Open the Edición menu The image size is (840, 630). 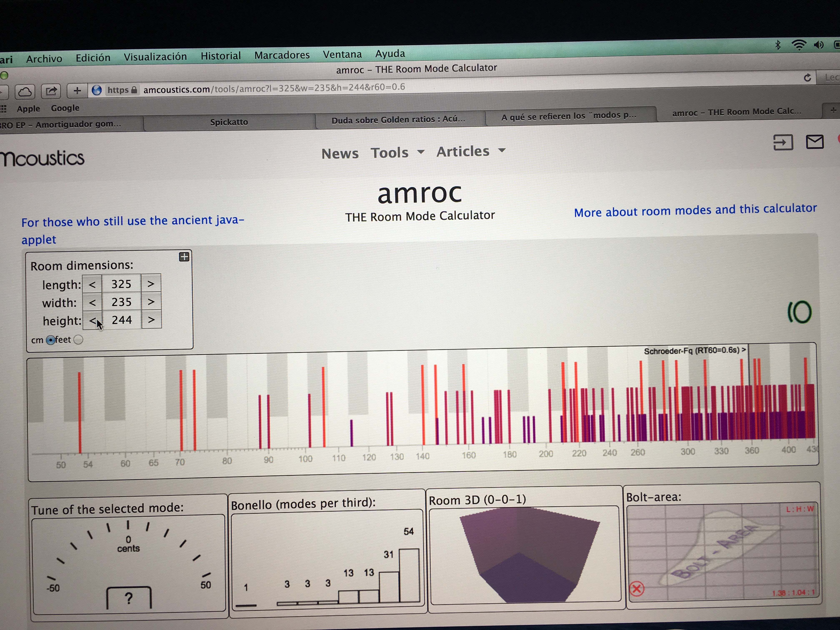click(93, 57)
